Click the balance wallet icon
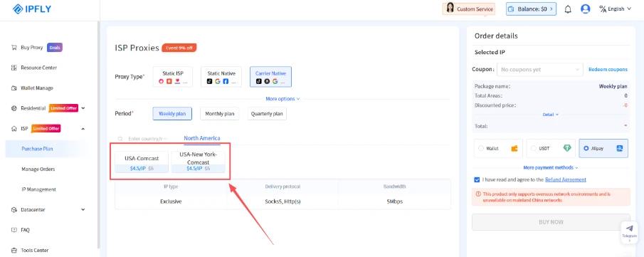 click(512, 9)
